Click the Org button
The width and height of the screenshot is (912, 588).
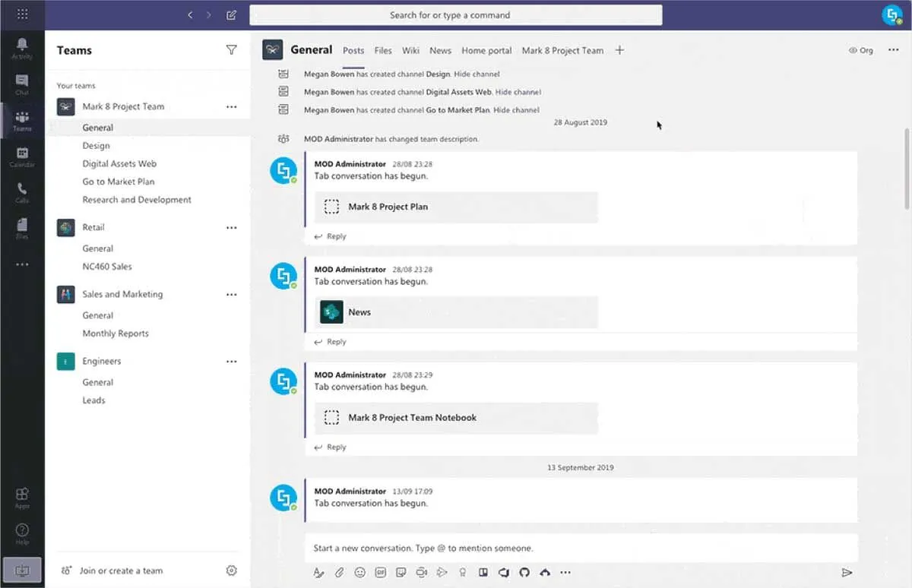coord(861,50)
